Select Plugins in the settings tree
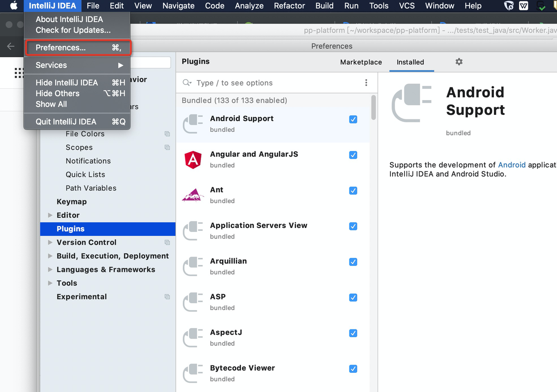The image size is (557, 392). tap(107, 229)
